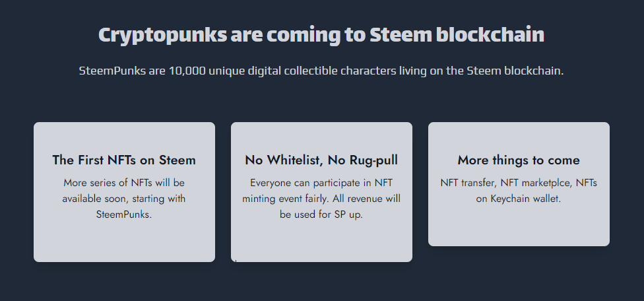
Task: Click The First NFTs on Steem title
Action: [x=124, y=160]
